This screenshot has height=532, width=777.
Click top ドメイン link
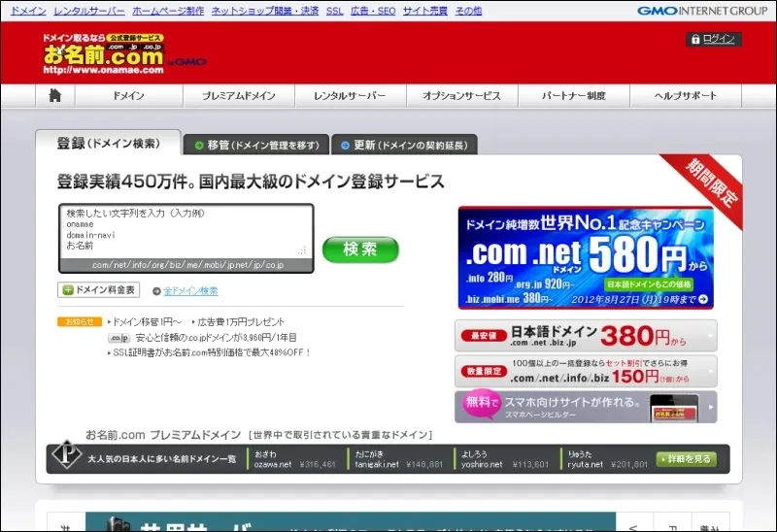(x=28, y=11)
